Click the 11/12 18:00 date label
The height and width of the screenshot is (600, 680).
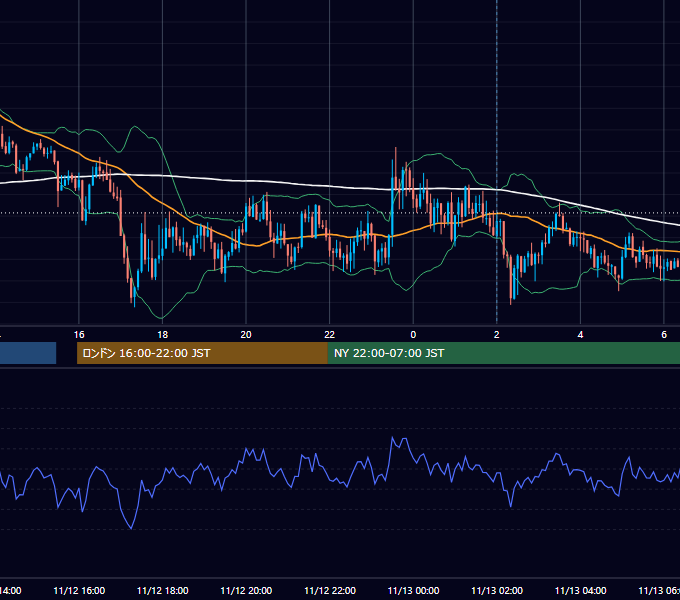point(163,591)
